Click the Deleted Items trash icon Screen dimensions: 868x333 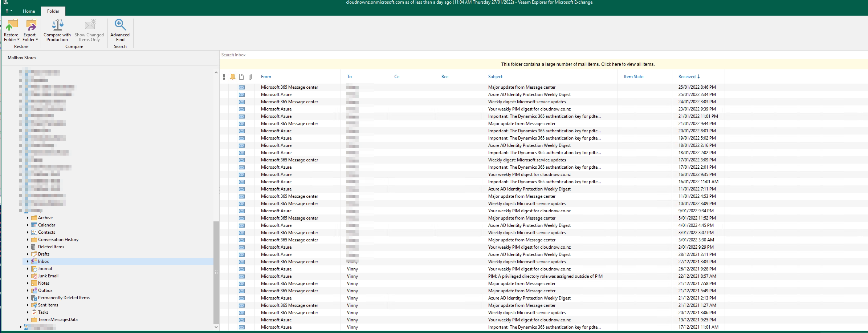(33, 247)
